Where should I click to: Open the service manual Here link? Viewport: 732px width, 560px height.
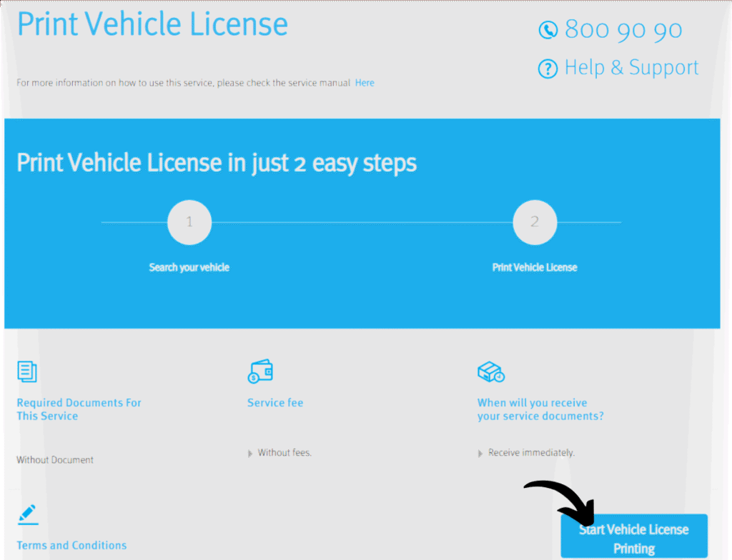(x=365, y=83)
